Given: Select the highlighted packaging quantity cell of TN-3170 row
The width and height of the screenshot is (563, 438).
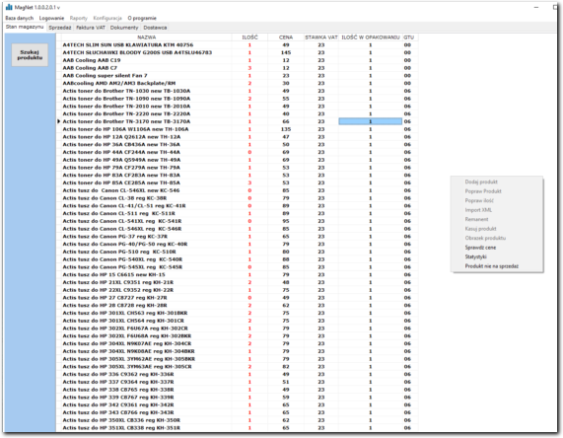Looking at the screenshot, I should (371, 122).
